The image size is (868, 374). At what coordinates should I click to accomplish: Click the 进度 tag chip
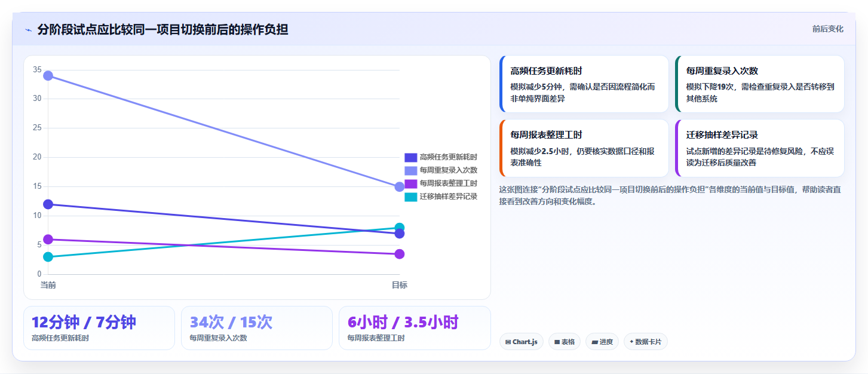coord(602,342)
